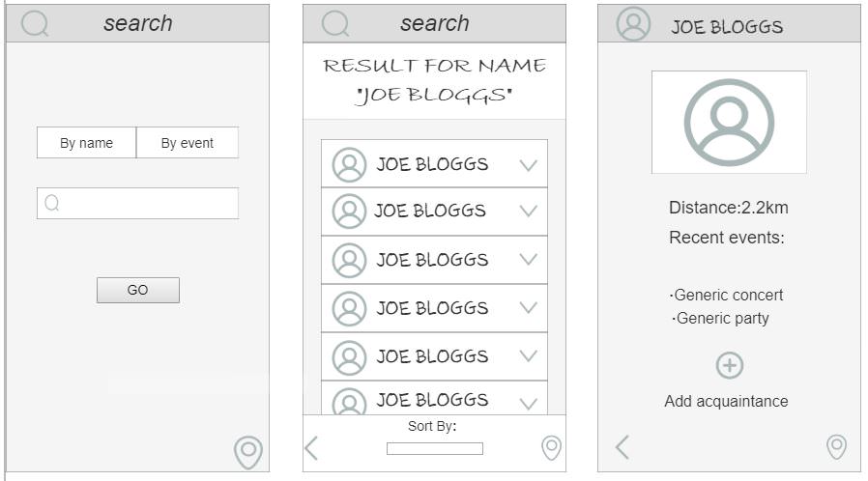This screenshot has height=481, width=868.
Task: Click magnifier icon in first screen's search header
Action: (35, 24)
